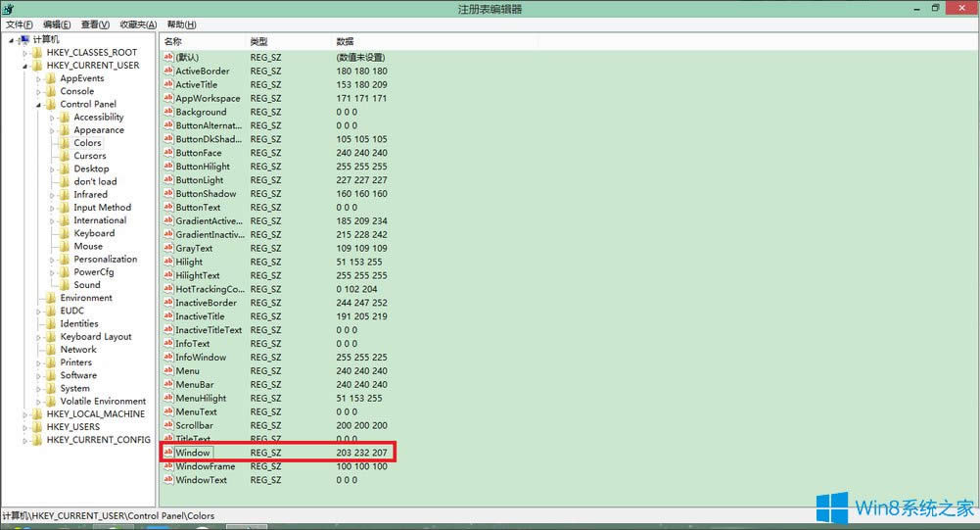Collapse the HKEY_CURRENT_USER arrow

(25, 67)
